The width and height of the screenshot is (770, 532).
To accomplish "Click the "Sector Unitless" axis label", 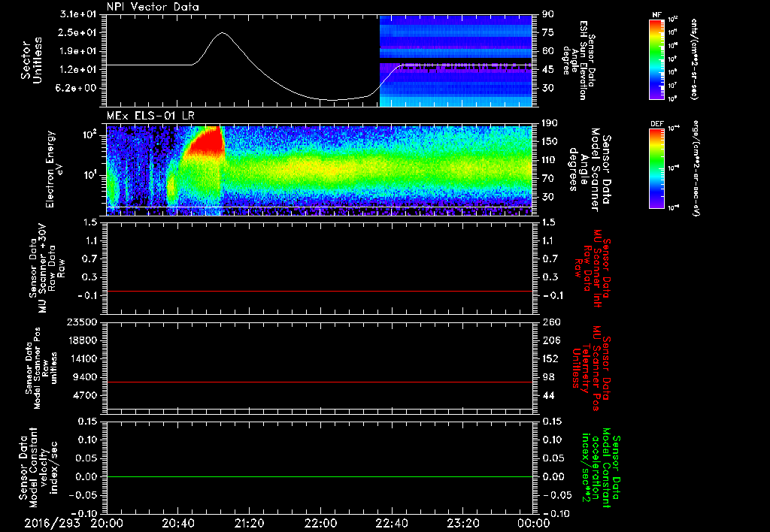I will click(x=32, y=60).
